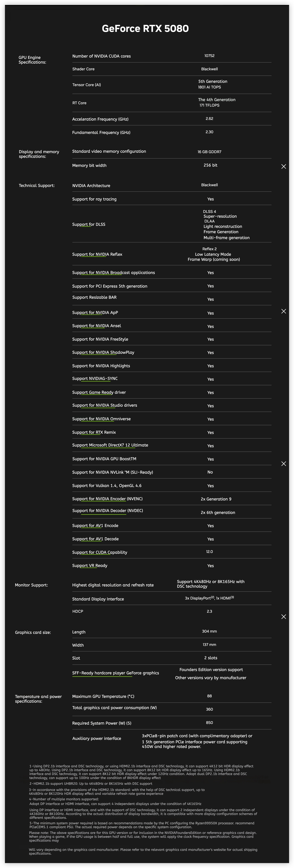Open the NVIDIA Studio drivers link
294x868 pixels.
(105, 405)
